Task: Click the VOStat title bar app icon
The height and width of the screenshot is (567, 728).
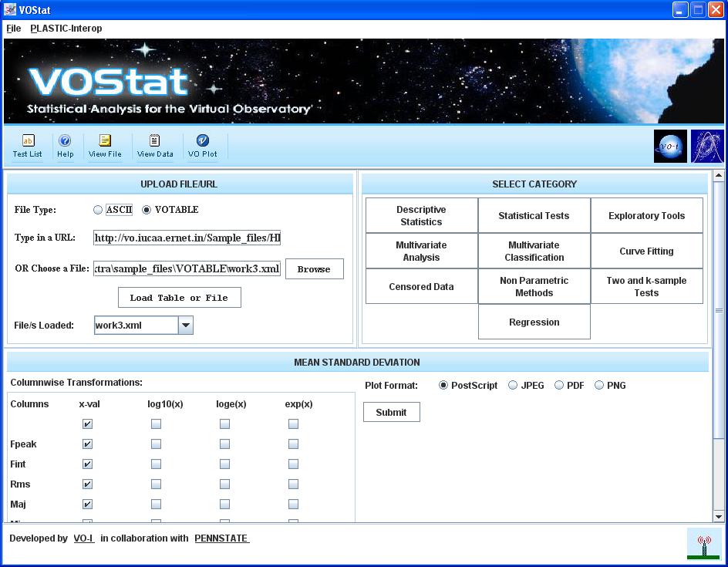Action: coord(10,9)
